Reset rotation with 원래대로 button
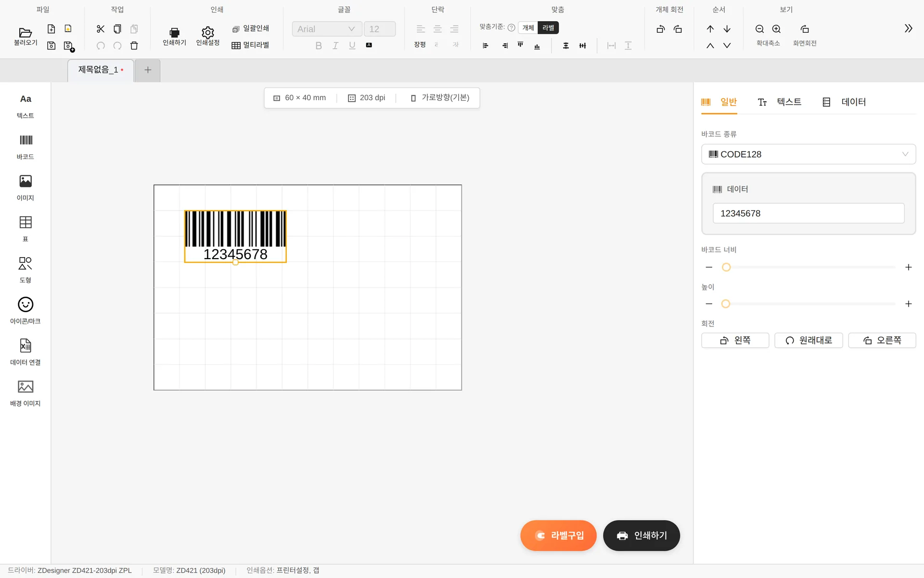924x578 pixels. [808, 341]
